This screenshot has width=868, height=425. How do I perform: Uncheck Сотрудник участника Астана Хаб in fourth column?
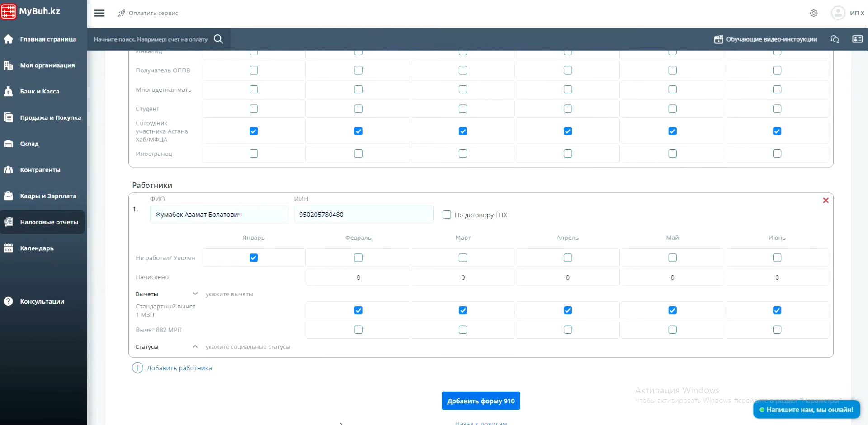(568, 131)
